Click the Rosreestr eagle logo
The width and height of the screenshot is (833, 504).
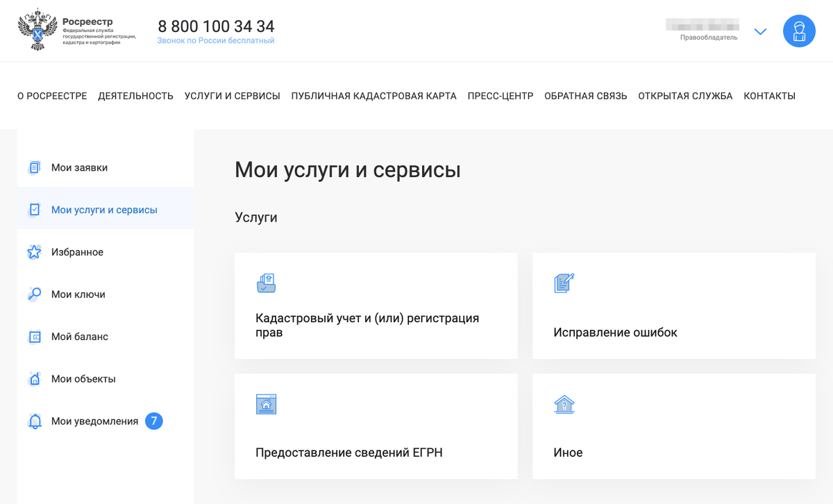[37, 30]
